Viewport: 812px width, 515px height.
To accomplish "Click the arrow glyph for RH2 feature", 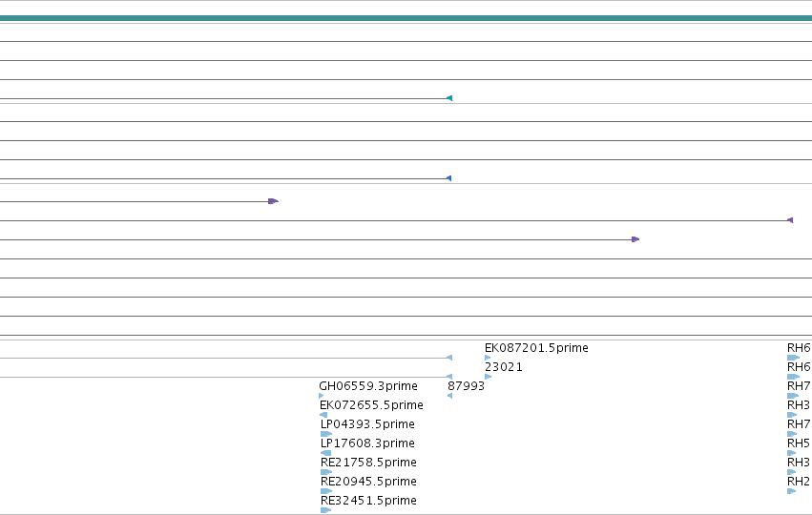I will (x=791, y=491).
